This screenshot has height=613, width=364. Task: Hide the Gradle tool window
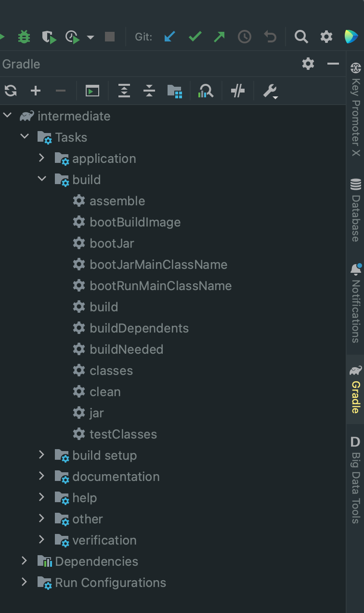(333, 64)
